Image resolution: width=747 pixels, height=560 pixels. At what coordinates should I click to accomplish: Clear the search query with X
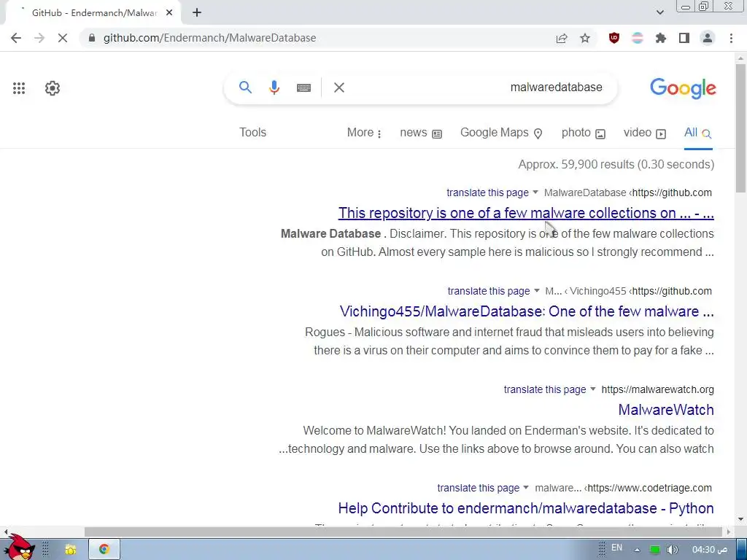[x=338, y=87]
